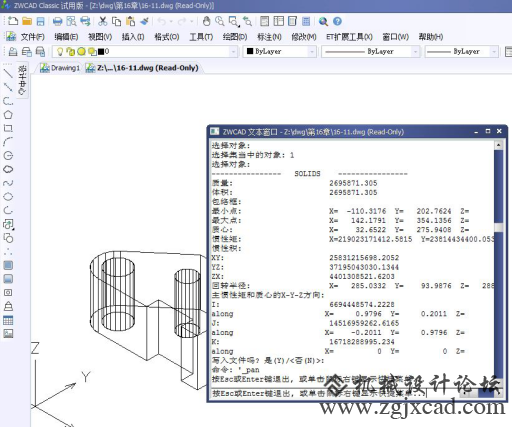Screen dimensions: 512x428
Task: Minimize the ZWCAD text window
Action: tap(476, 132)
